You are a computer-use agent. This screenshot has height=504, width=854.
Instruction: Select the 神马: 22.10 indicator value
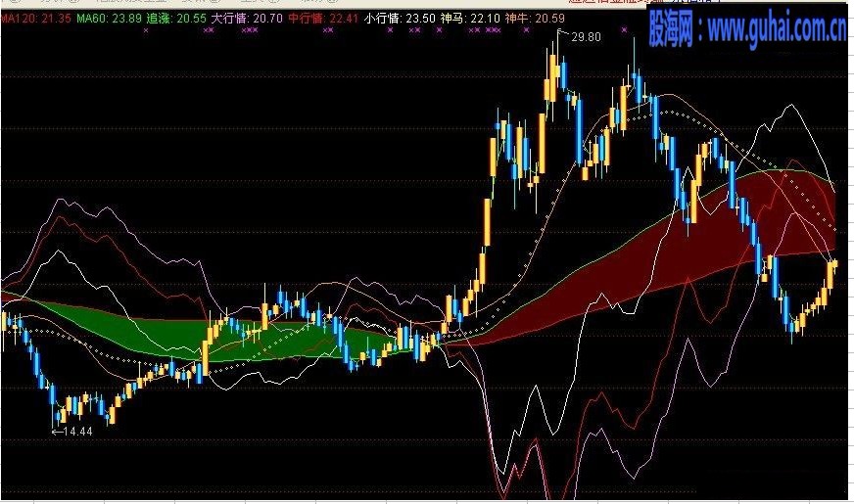pos(470,19)
